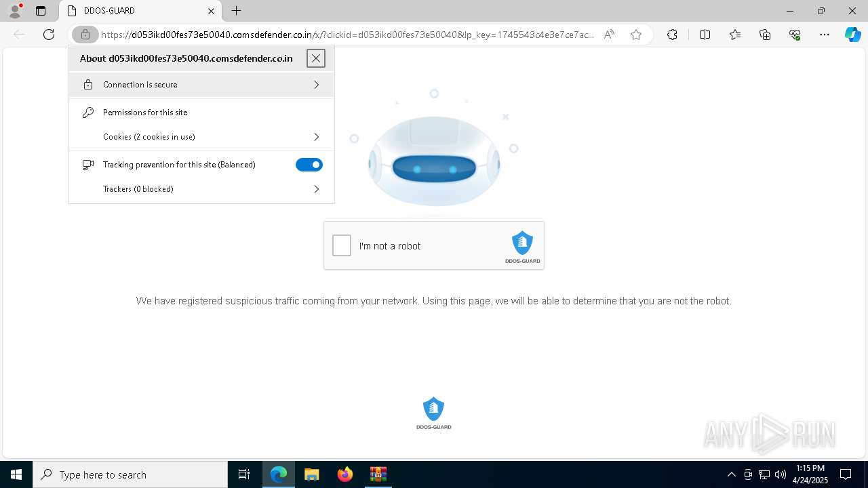Click the DDOS-GUARD footer logo
This screenshot has height=488, width=868.
point(434,413)
